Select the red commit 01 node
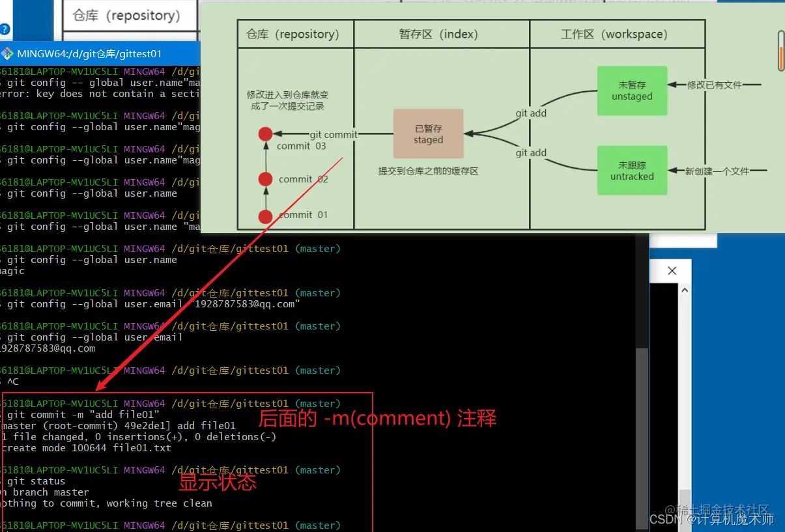This screenshot has width=785, height=532. tap(265, 215)
